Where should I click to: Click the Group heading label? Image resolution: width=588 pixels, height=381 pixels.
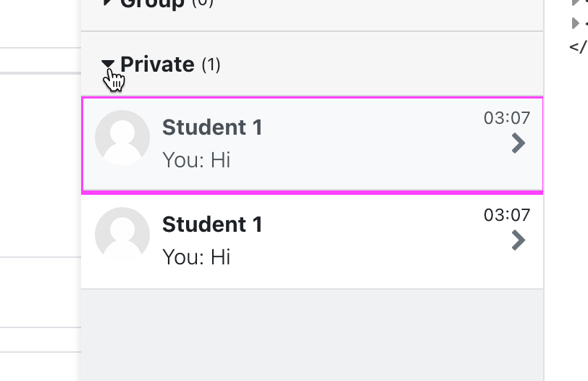coord(153,4)
